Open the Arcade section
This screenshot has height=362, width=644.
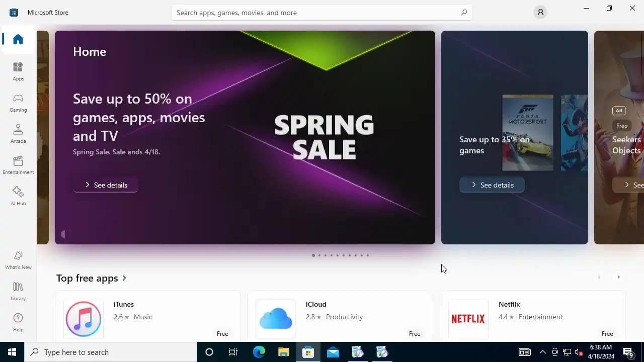coord(18,134)
